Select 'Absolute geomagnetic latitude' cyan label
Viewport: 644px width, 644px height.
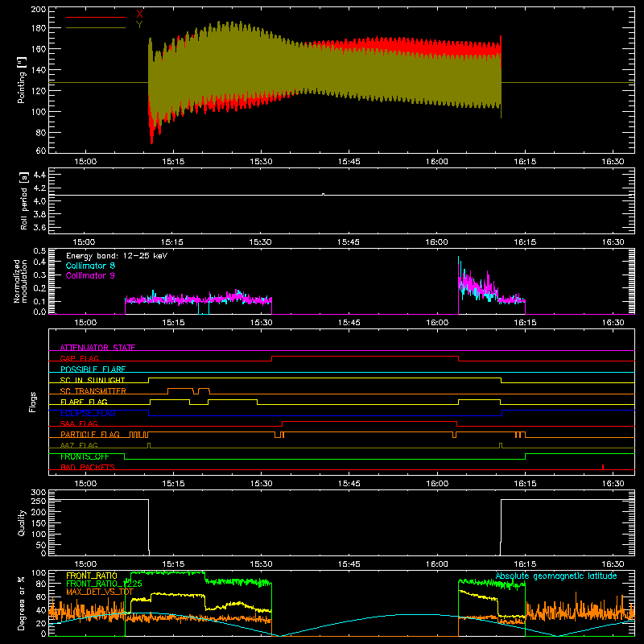556,576
